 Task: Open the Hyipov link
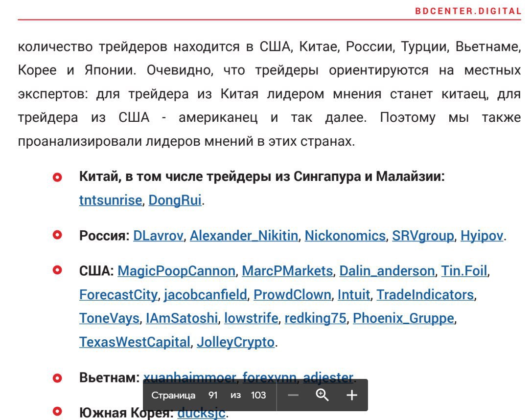pos(482,236)
